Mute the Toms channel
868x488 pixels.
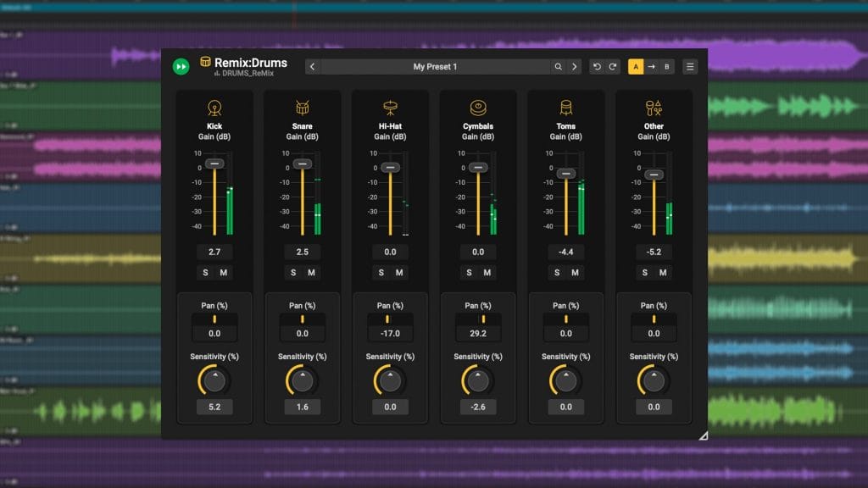click(576, 273)
